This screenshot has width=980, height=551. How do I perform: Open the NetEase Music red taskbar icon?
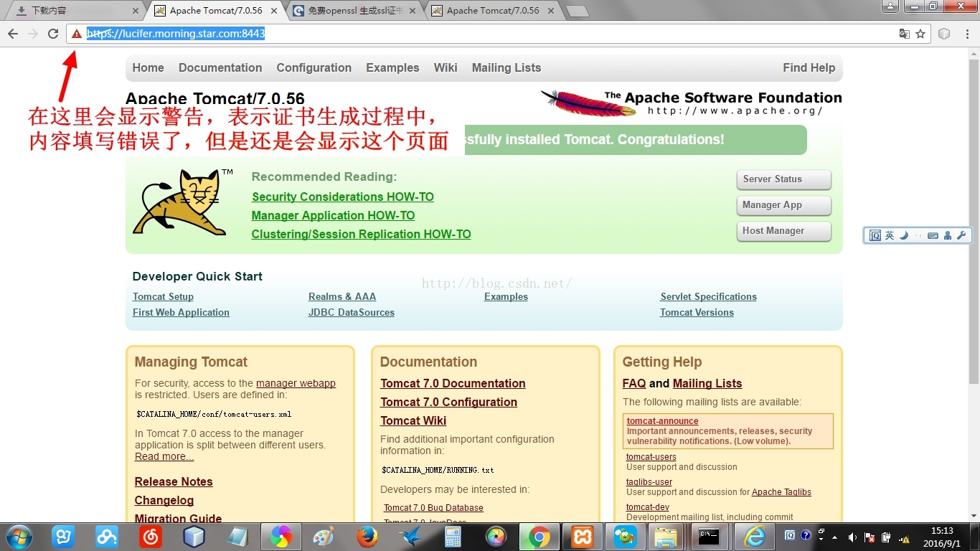point(151,537)
